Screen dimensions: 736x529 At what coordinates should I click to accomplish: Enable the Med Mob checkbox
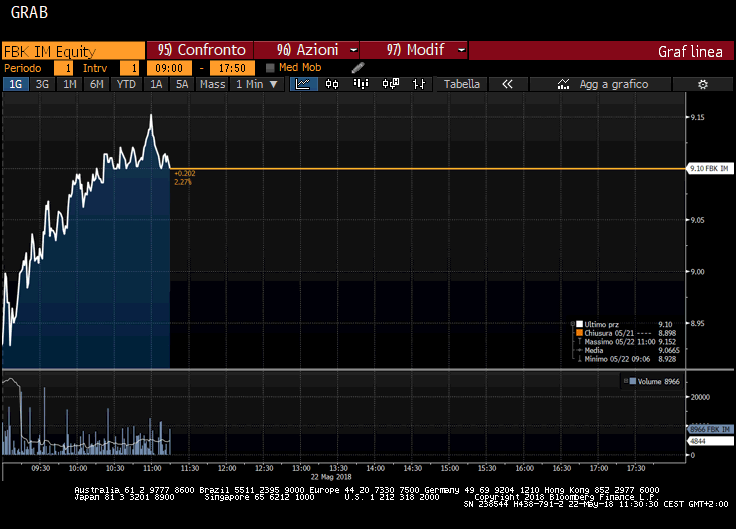270,68
